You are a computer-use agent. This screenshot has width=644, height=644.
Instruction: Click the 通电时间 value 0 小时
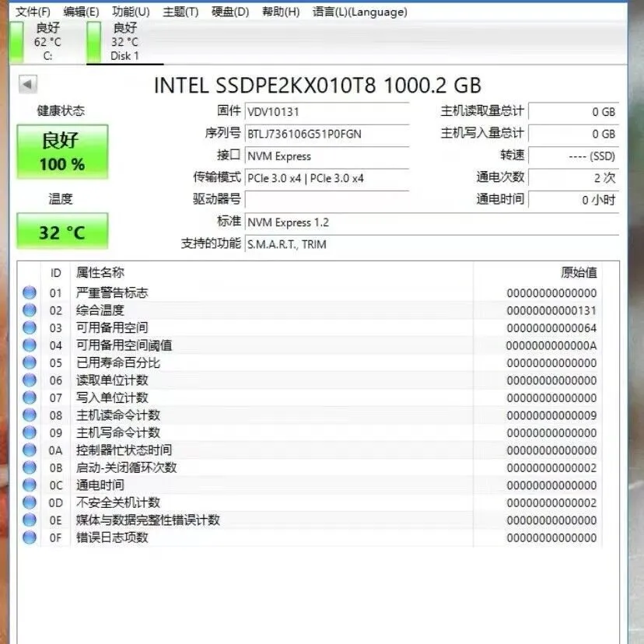coord(573,200)
